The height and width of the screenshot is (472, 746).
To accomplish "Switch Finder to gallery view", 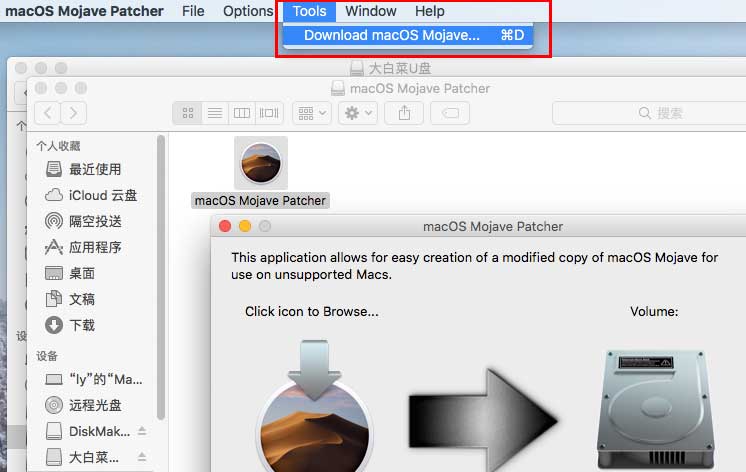I will tap(269, 113).
